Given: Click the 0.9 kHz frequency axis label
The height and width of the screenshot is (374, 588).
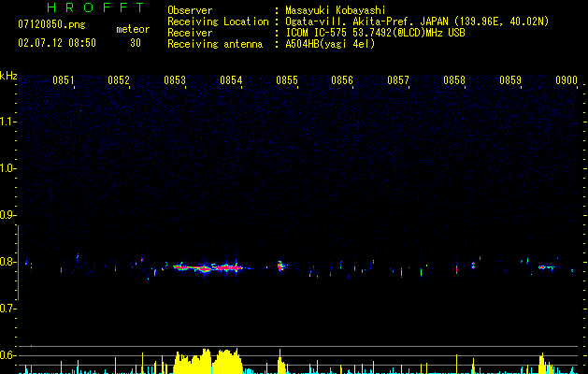Looking at the screenshot, I should 7,215.
